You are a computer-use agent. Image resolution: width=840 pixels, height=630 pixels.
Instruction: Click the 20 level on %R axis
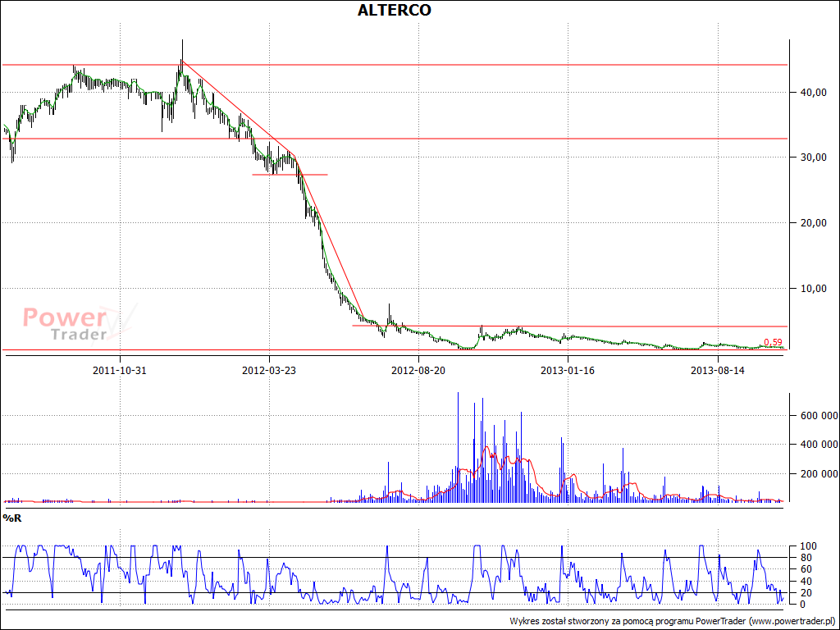[x=807, y=592]
